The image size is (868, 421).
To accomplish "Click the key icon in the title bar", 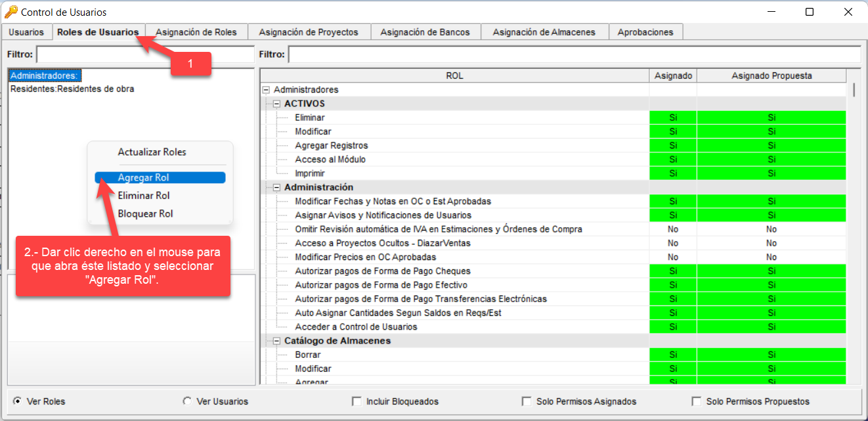I will (x=11, y=11).
